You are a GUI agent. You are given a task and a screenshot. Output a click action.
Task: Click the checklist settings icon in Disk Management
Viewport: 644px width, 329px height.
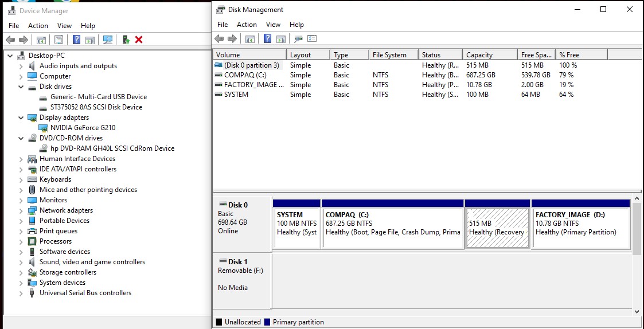[312, 38]
